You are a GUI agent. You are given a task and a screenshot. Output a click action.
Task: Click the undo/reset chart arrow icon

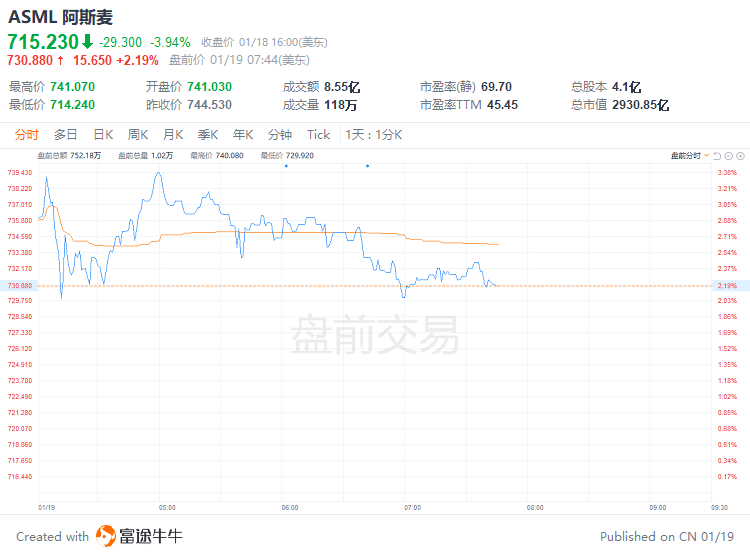[717, 156]
